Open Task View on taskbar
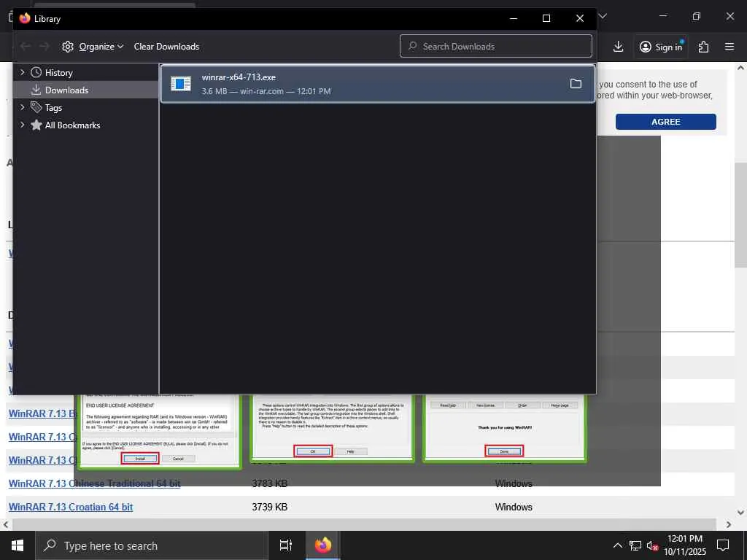The height and width of the screenshot is (560, 747). [x=286, y=545]
